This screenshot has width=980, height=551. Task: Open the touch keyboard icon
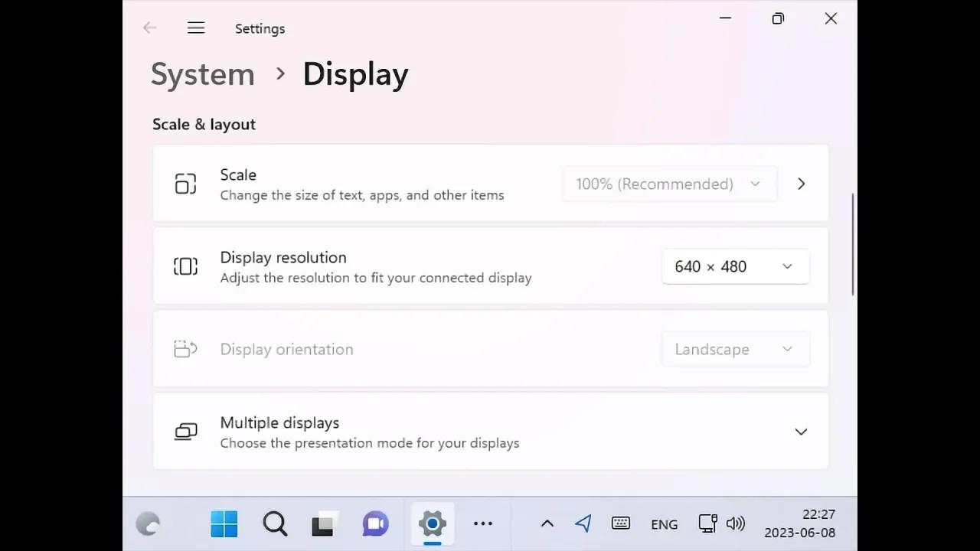click(620, 523)
